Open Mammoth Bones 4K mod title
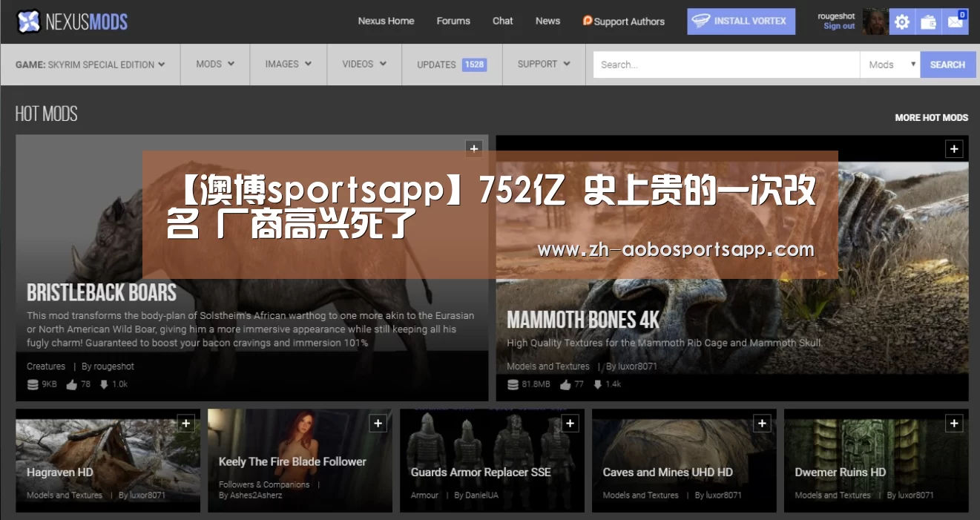Viewport: 980px width, 520px height. [583, 320]
